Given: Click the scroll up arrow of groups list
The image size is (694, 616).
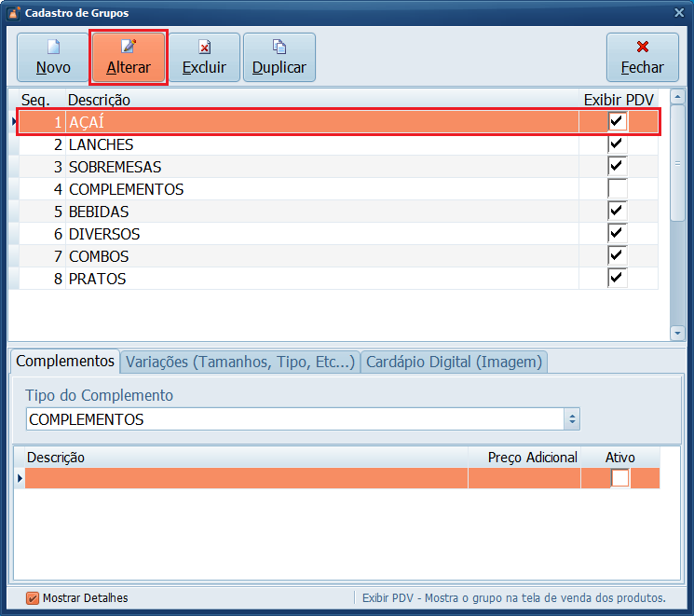Looking at the screenshot, I should pyautogui.click(x=677, y=97).
